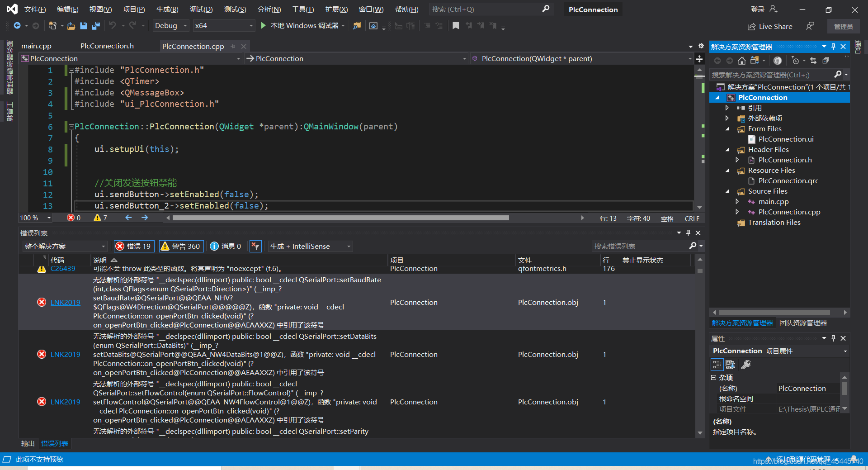Screen dimensions: 868x470
Task: Open the 调试(D) menu
Action: click(x=201, y=9)
